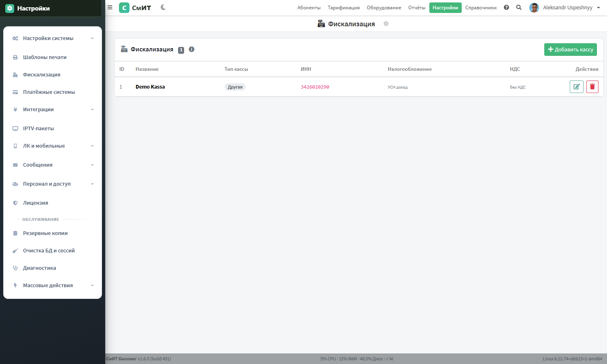
Task: Click the card icon for Платёжные системы
Action: pos(15,92)
